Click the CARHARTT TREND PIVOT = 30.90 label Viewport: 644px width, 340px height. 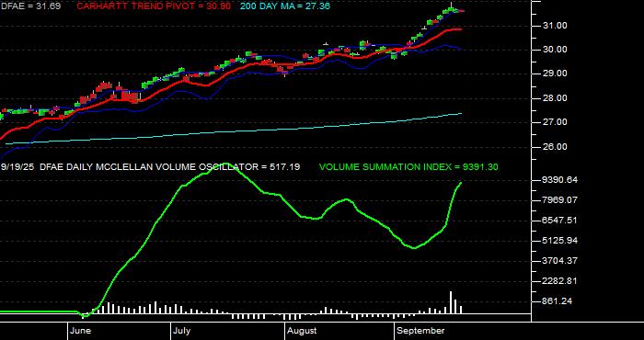154,6
